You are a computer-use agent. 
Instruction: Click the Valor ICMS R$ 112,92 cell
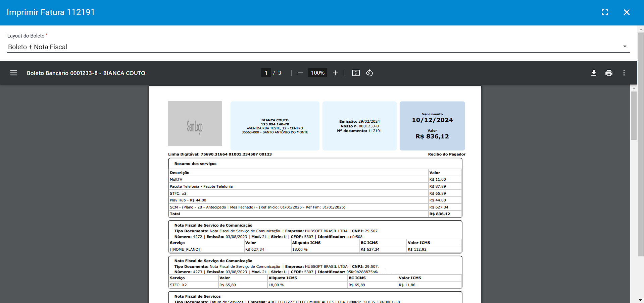[x=434, y=250]
